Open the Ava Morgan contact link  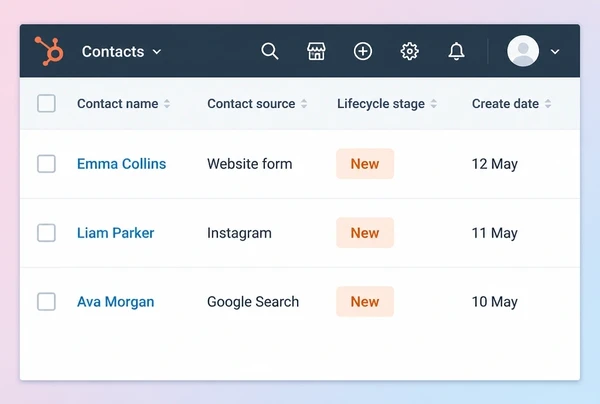tap(116, 302)
